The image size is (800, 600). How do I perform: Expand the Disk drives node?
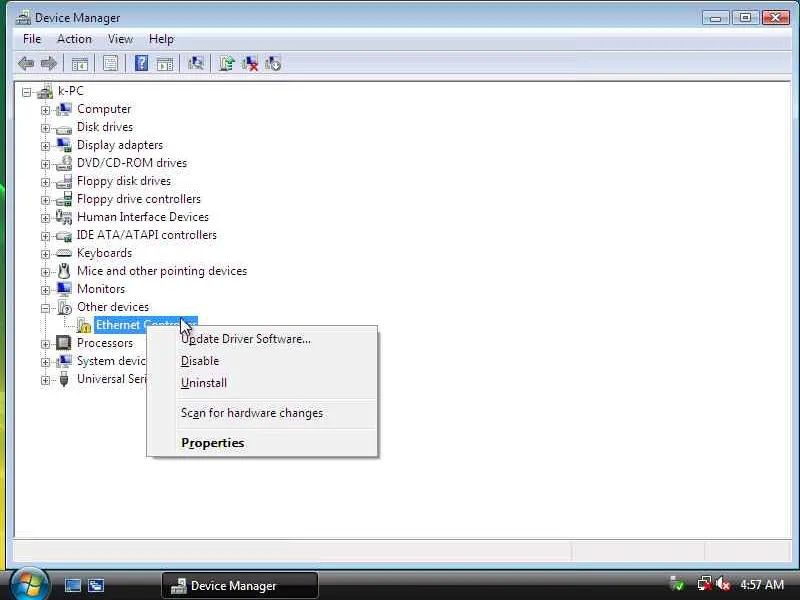[45, 128]
